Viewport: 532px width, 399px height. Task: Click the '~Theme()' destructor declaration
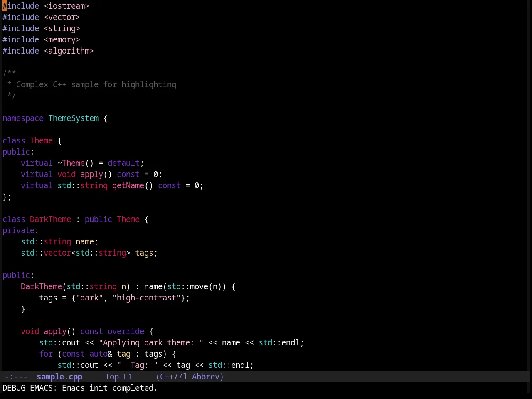pyautogui.click(x=76, y=163)
